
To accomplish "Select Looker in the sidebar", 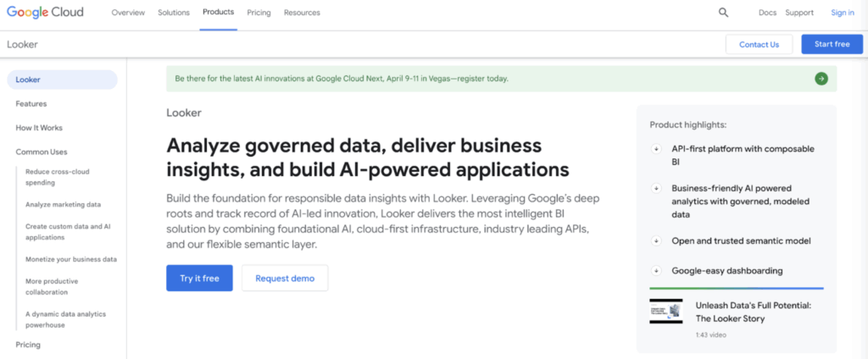I will tap(62, 80).
